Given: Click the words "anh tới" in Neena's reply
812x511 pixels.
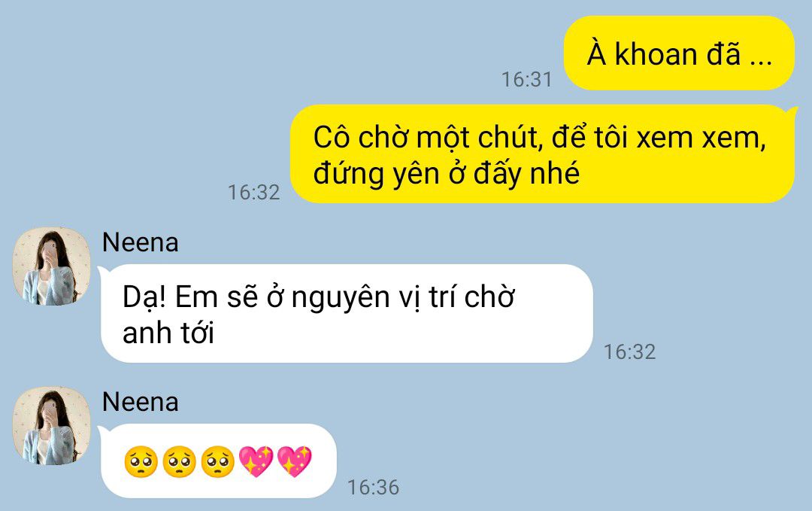Looking at the screenshot, I should 168,332.
